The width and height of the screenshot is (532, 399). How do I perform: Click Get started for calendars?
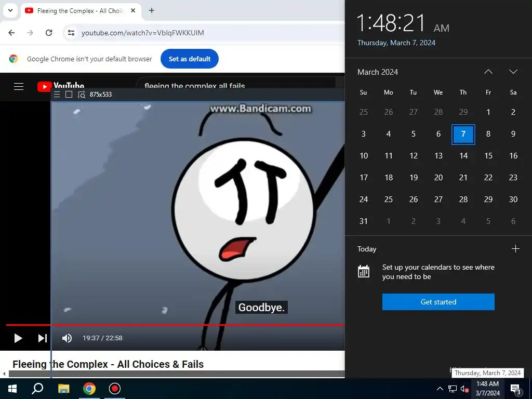pos(438,302)
